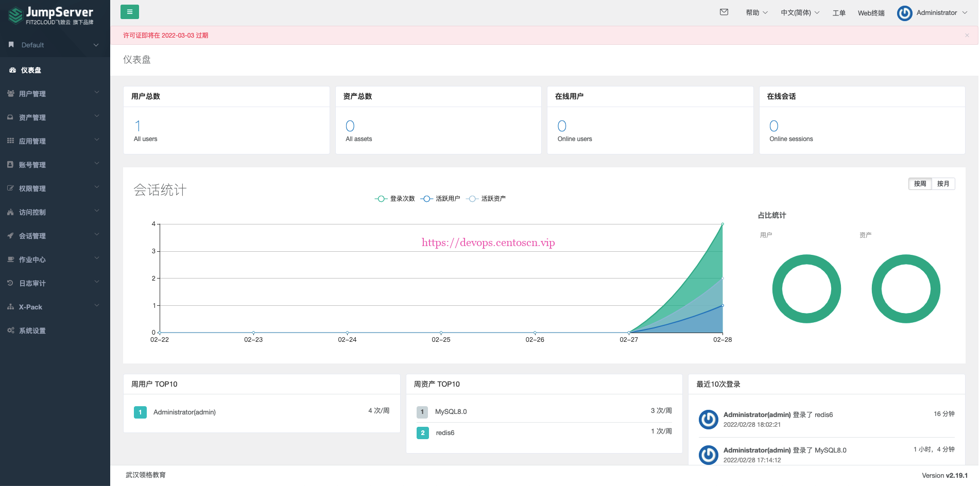Open the message envelope icon in the top bar
The height and width of the screenshot is (486, 980).
tap(724, 12)
